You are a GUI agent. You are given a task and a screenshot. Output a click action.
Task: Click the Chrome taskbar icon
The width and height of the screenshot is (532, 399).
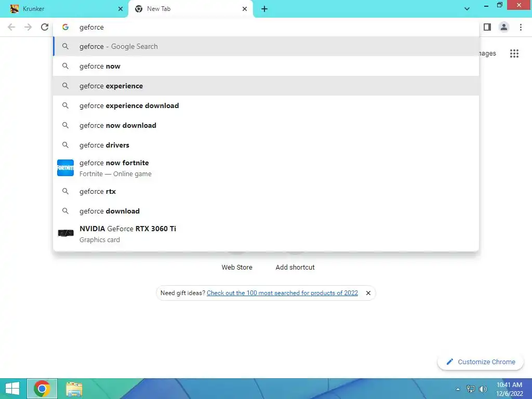[42, 389]
